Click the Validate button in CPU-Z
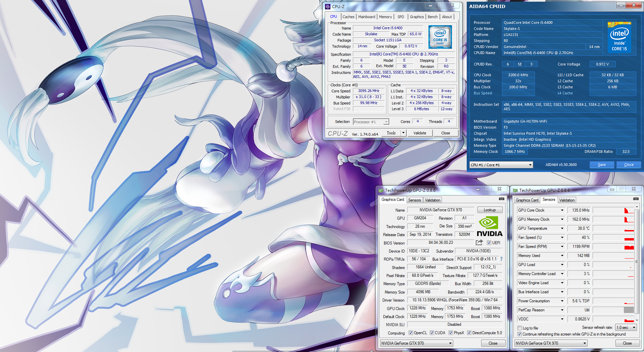The image size is (644, 352). (x=420, y=133)
